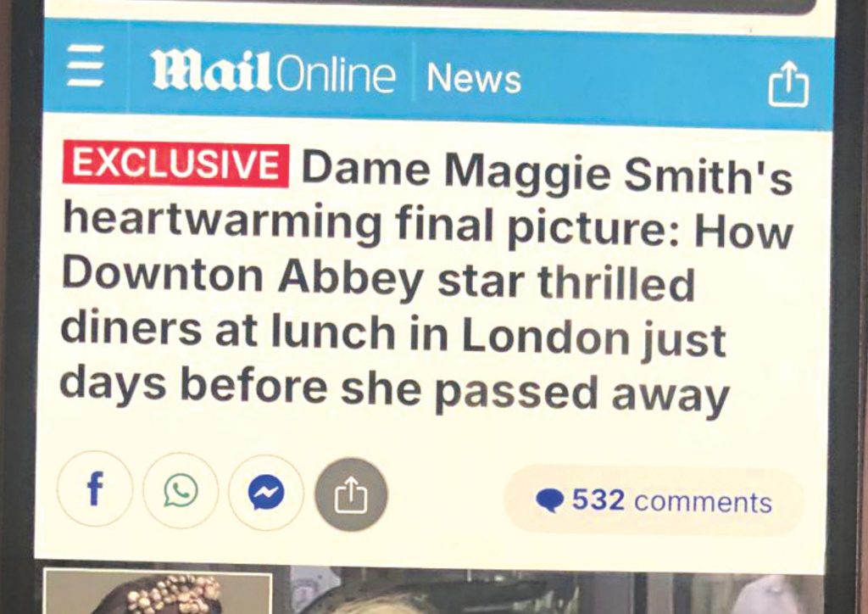868x614 pixels.
Task: Click the MailOnline logo
Action: click(x=274, y=71)
